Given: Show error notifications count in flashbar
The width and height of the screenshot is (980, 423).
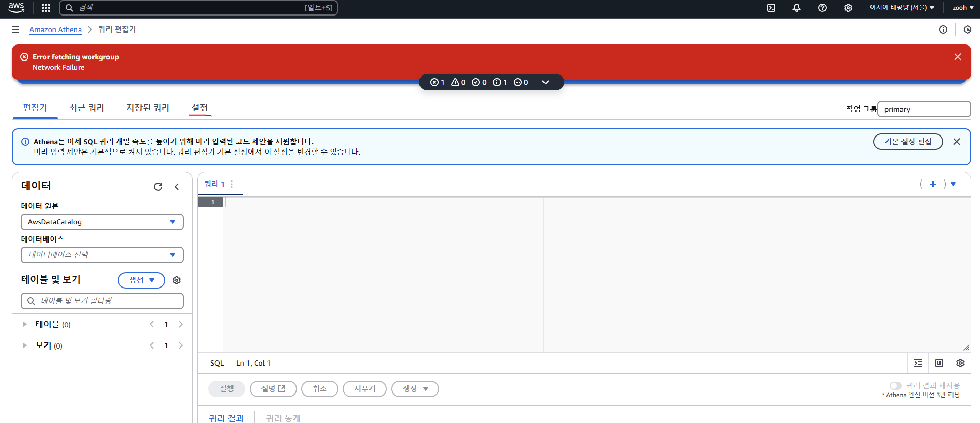Looking at the screenshot, I should click(438, 82).
